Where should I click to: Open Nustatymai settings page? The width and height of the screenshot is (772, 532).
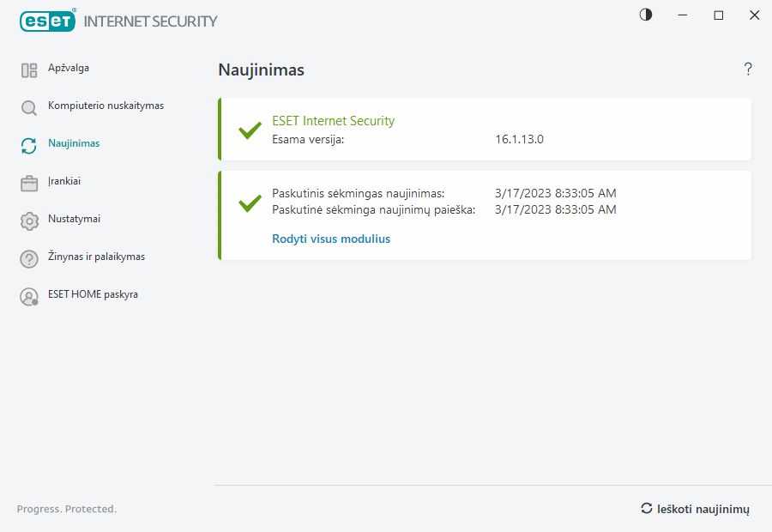74,219
